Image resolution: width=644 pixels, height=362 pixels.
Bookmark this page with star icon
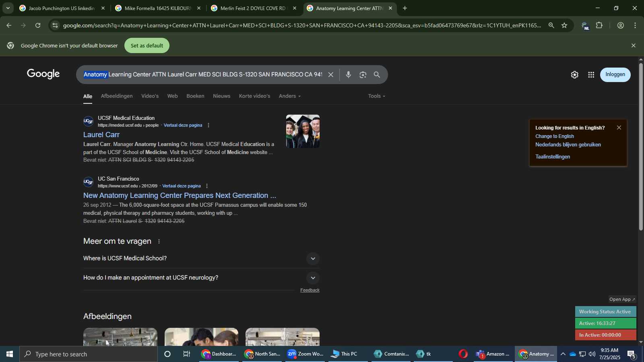pyautogui.click(x=564, y=25)
